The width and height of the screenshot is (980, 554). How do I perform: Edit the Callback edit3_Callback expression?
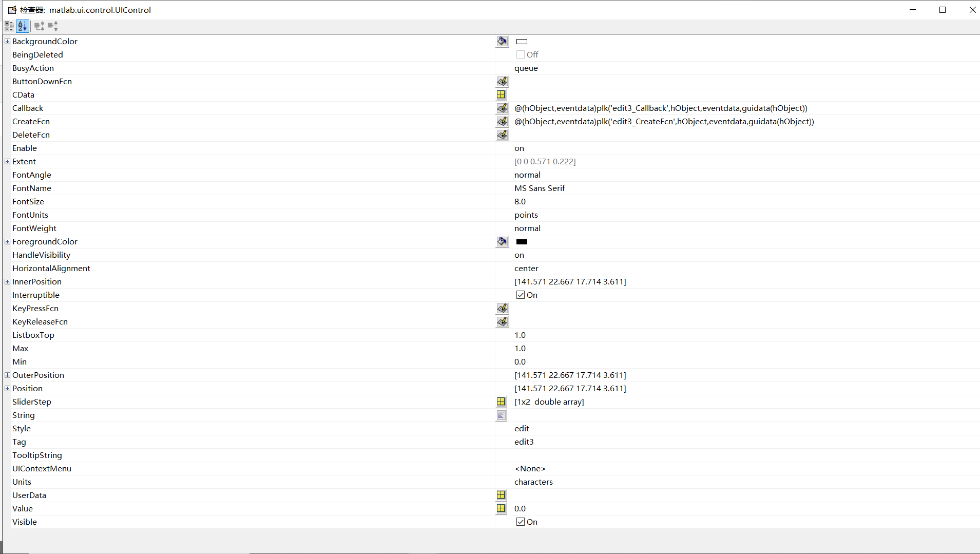(x=661, y=108)
